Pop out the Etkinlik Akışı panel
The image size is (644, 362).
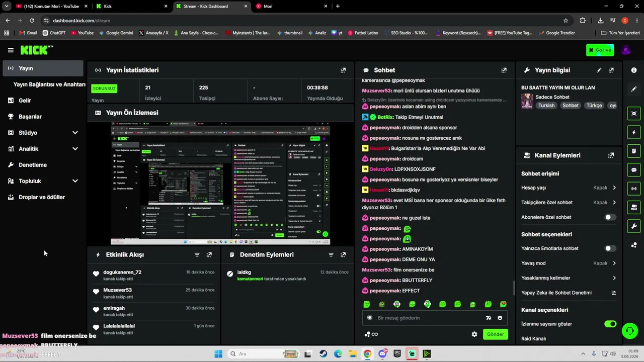209,255
